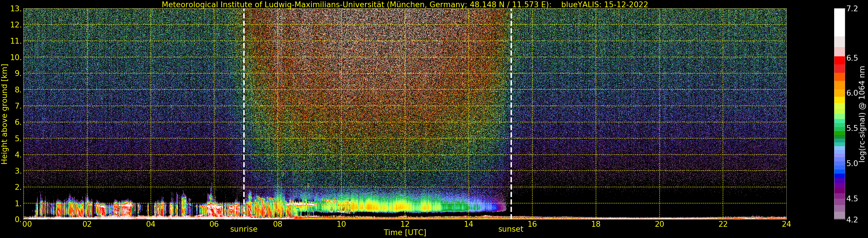
Task: Click the yellow segment of the colorbar
Action: [839, 100]
